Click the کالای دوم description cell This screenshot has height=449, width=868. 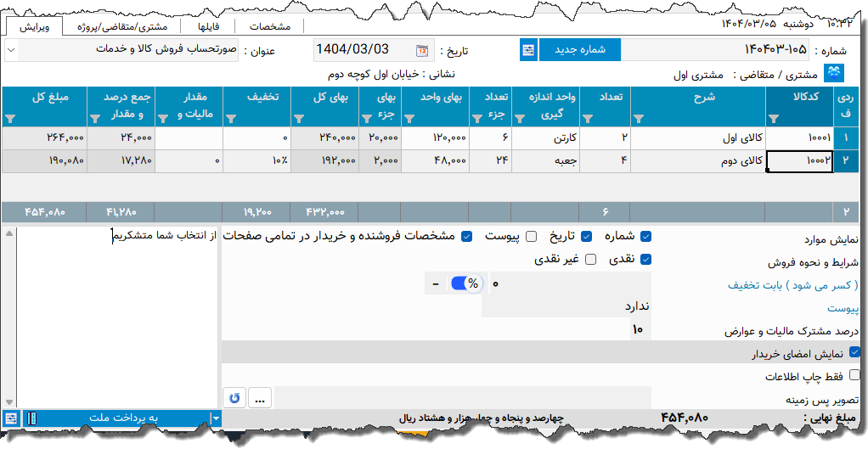[698, 161]
